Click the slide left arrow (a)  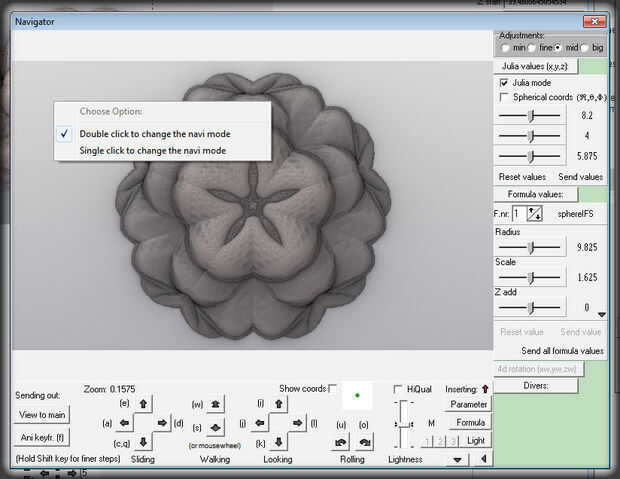[124, 423]
